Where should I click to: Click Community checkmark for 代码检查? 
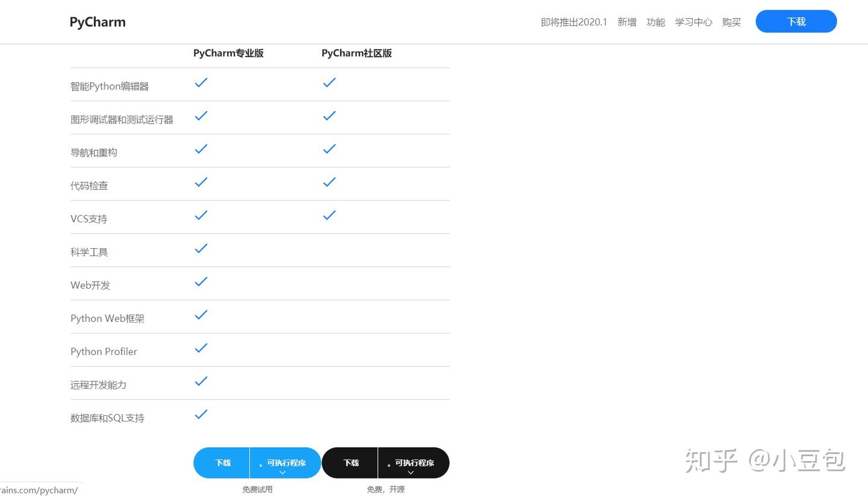coord(329,182)
